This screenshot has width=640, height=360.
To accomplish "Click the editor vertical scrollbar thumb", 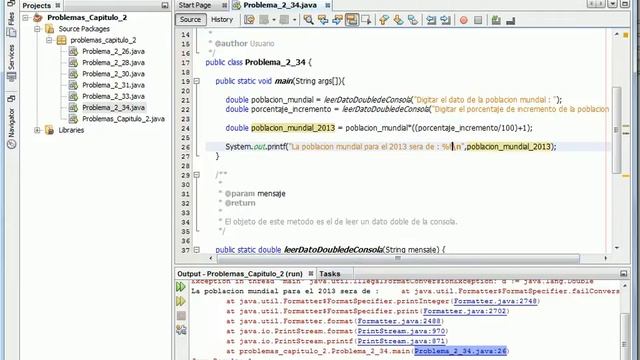I will [616, 130].
